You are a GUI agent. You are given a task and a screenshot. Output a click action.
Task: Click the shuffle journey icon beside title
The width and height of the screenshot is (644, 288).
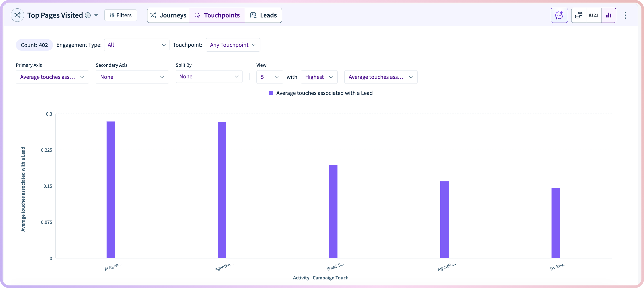pyautogui.click(x=17, y=15)
